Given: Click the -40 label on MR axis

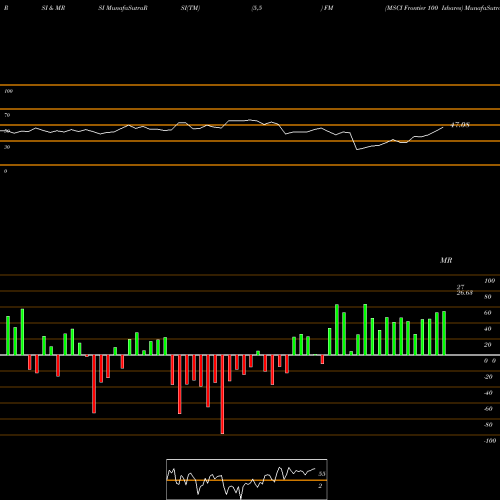Looking at the screenshot, I should point(488,393).
